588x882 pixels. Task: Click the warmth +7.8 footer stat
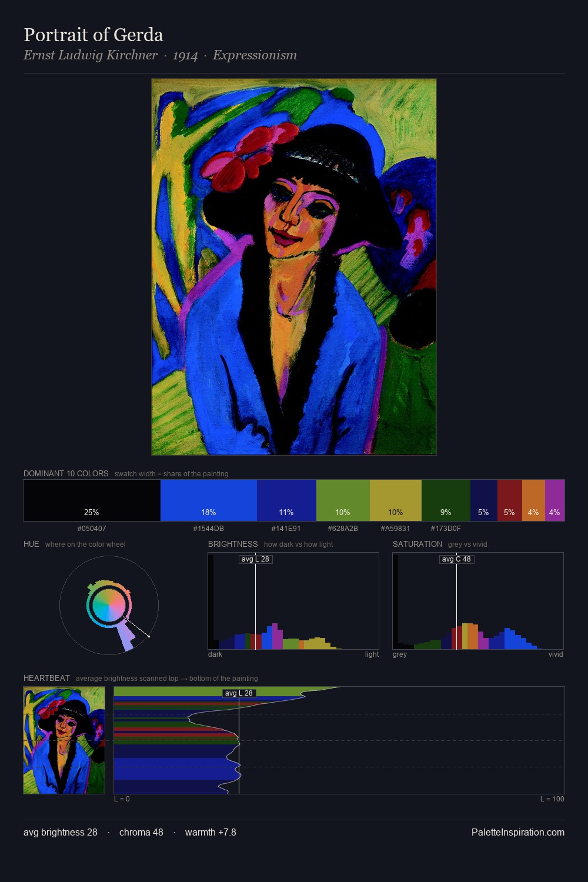[x=211, y=832]
